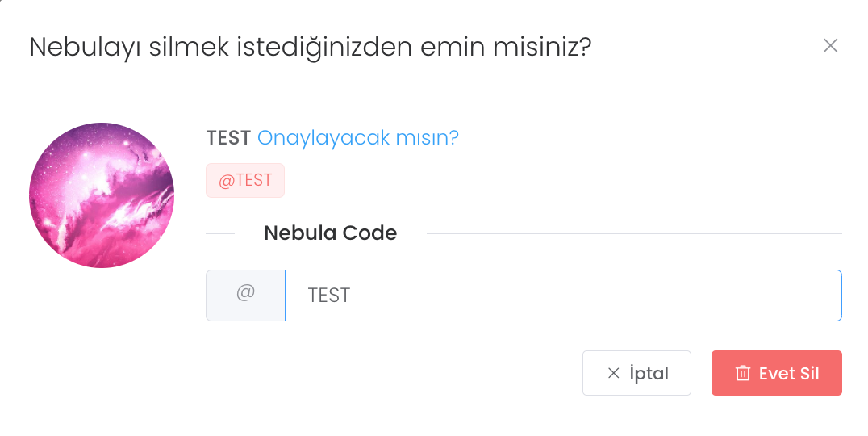
Task: Click the bold TEST nebula name
Action: (x=228, y=138)
